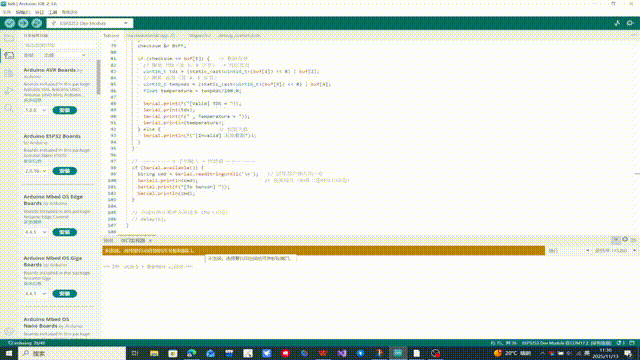The width and height of the screenshot is (640, 360).
Task: Open More info link for Mbed OS Edge Boards
Action: pyautogui.click(x=32, y=222)
